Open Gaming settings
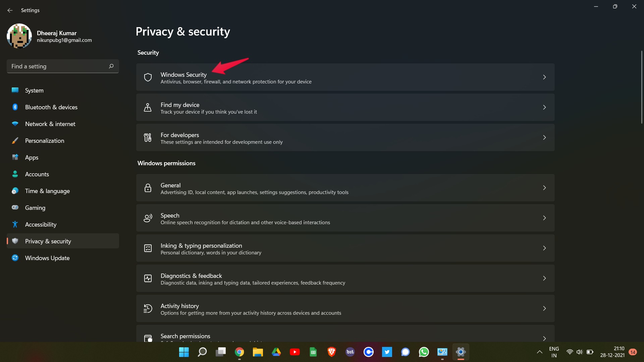 tap(63, 208)
